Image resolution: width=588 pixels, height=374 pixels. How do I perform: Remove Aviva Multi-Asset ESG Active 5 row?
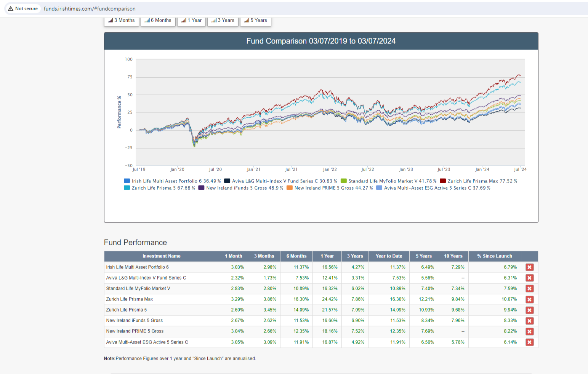point(529,342)
